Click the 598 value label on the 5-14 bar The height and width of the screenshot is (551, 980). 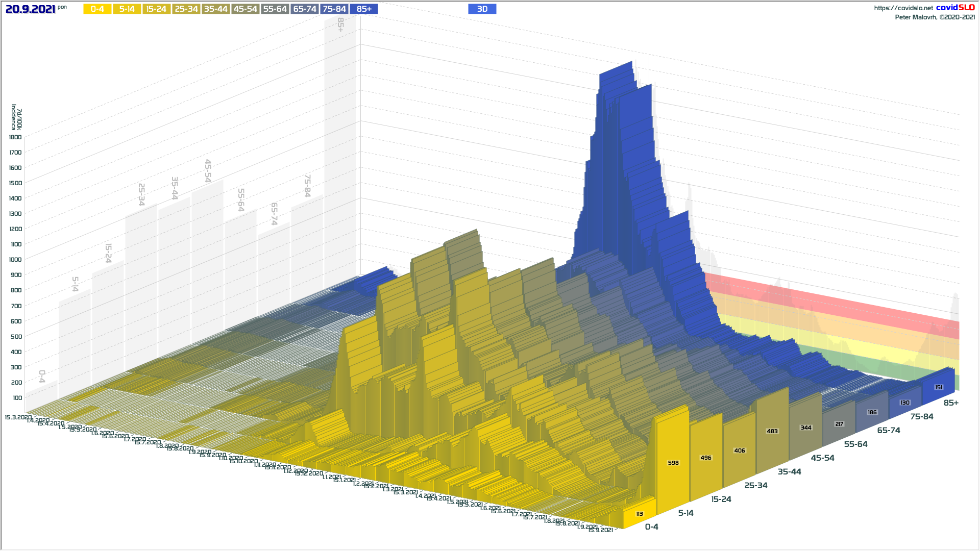(673, 463)
